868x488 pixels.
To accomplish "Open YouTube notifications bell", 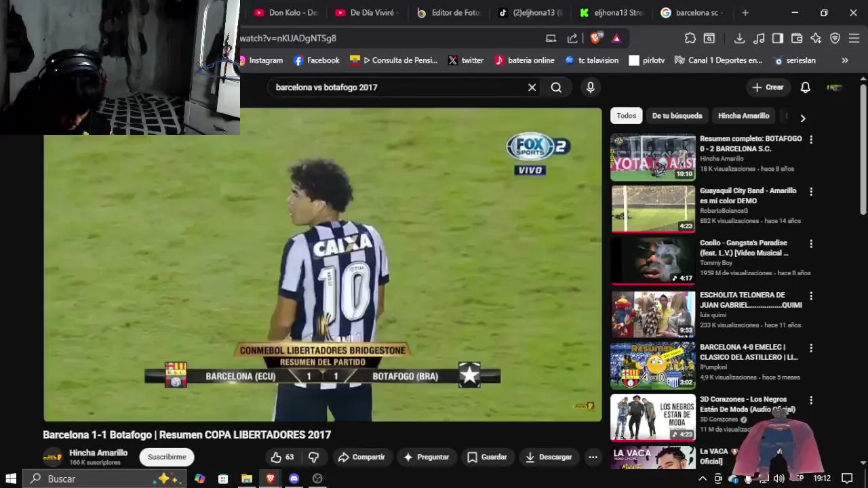I will click(x=806, y=87).
